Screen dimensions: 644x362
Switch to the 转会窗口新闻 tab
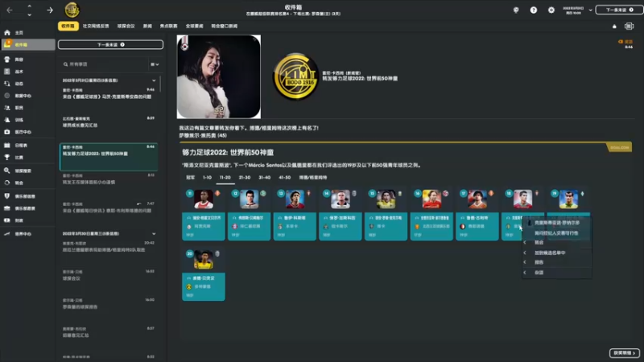tap(225, 26)
